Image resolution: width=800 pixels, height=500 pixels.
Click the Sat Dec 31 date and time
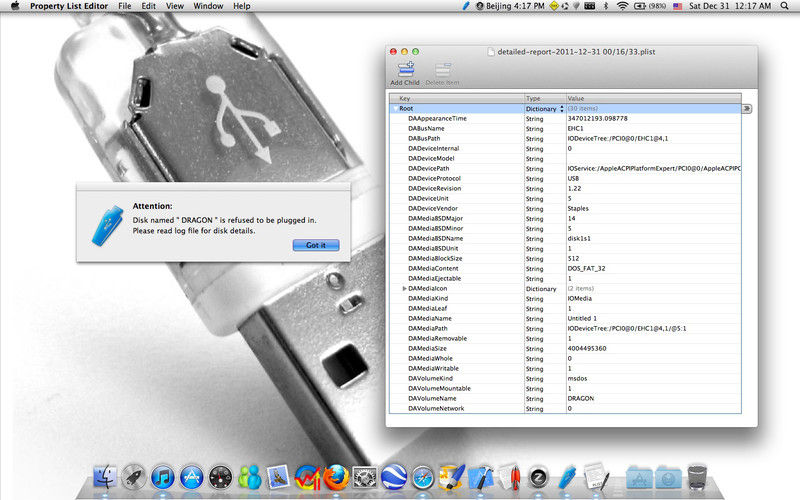pyautogui.click(x=730, y=6)
